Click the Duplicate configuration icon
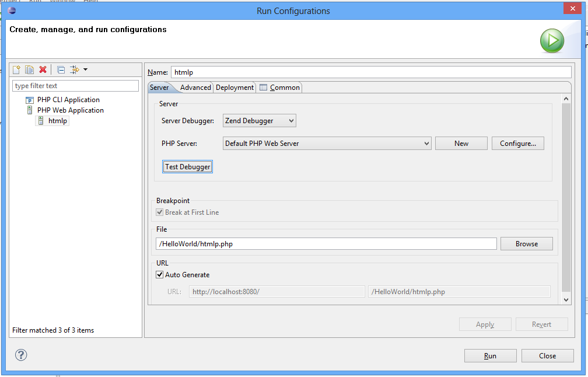 pos(29,69)
